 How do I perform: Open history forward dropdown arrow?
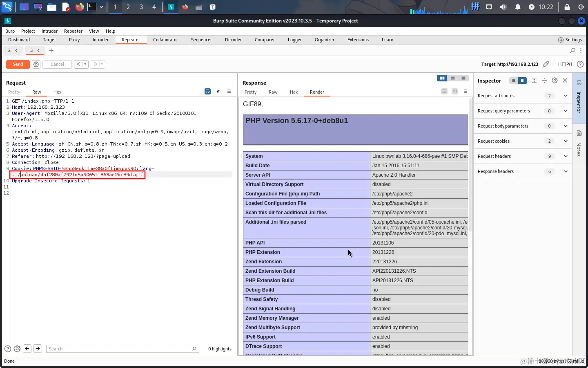point(102,64)
